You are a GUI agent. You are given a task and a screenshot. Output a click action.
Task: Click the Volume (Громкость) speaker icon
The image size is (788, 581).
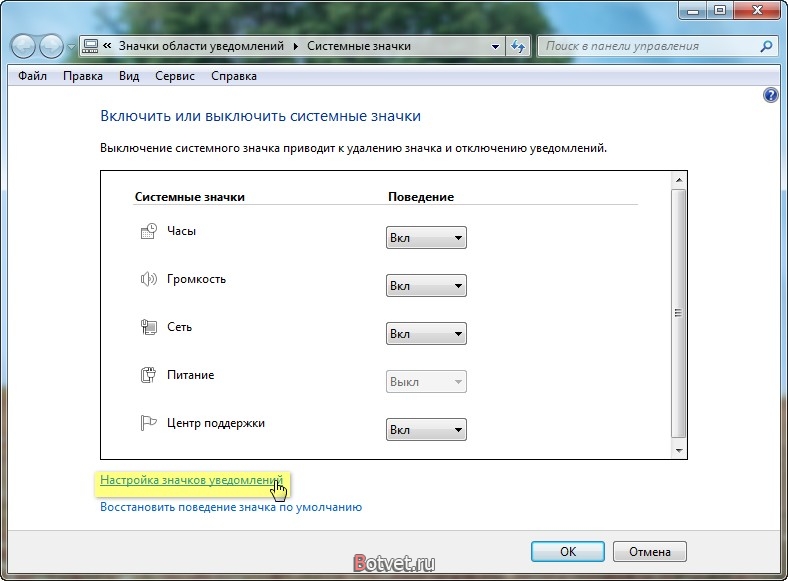(149, 279)
